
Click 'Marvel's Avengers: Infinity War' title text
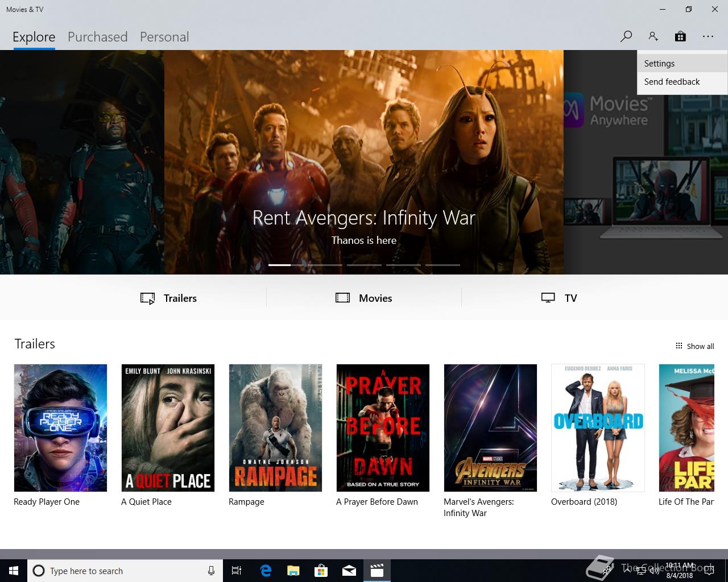tap(479, 508)
